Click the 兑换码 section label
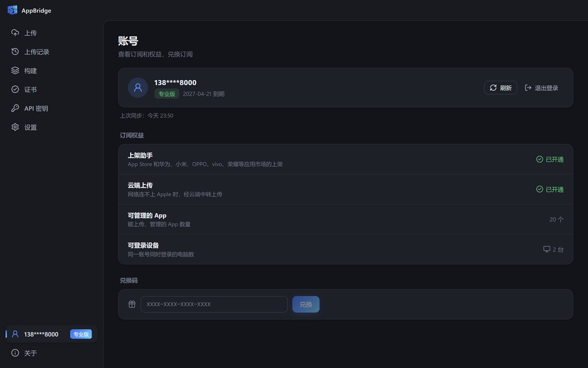Viewport: 588px width, 368px height. point(129,280)
